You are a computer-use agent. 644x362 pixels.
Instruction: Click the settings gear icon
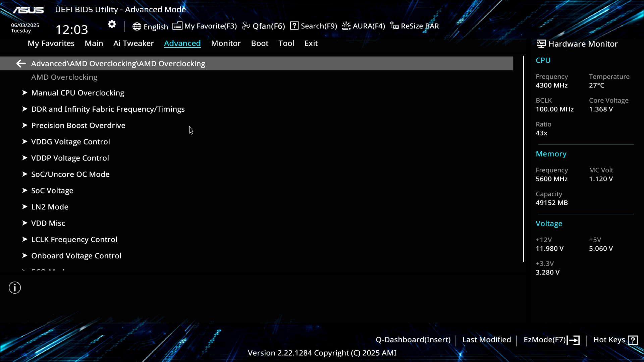click(x=112, y=24)
